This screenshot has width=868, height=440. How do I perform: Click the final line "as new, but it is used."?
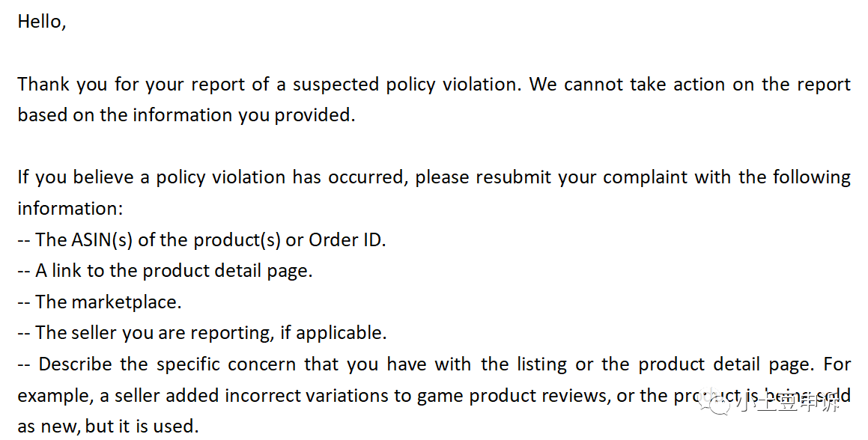tap(108, 426)
